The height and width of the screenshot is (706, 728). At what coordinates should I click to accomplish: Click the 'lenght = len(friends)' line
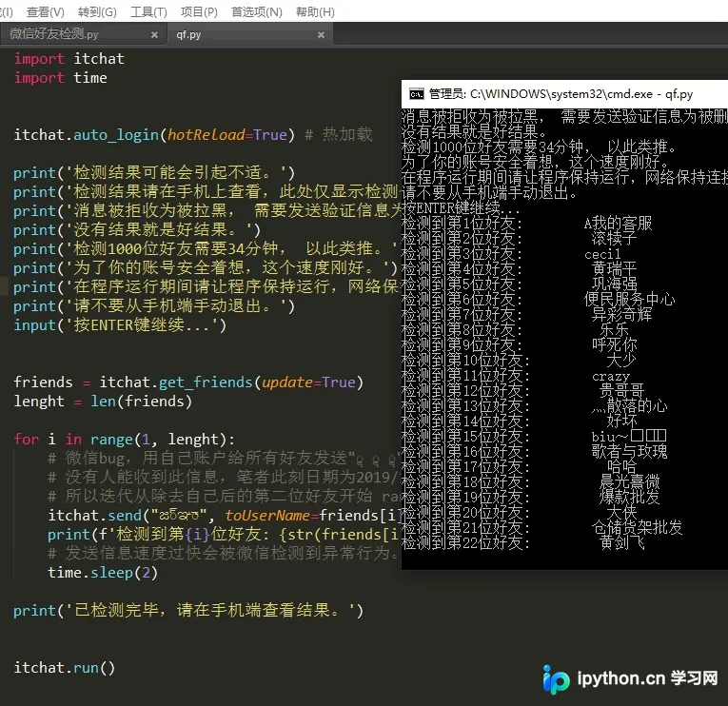(x=103, y=401)
